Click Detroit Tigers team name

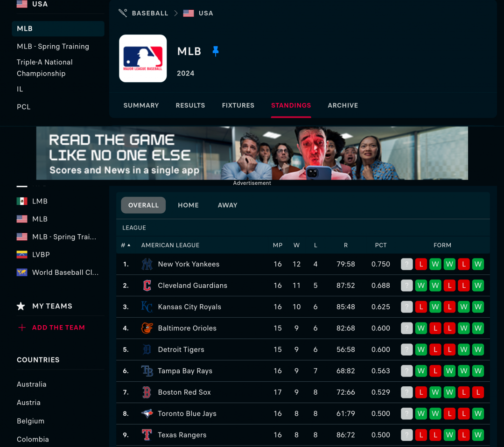pos(181,349)
